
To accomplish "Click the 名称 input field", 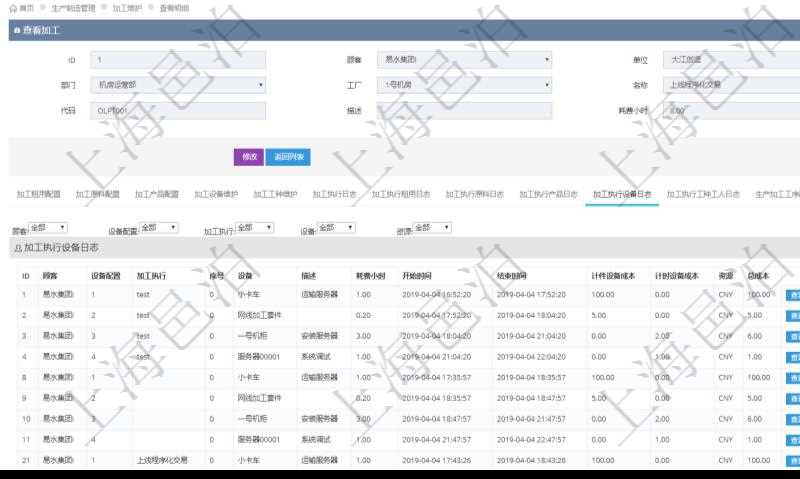I will [x=732, y=85].
